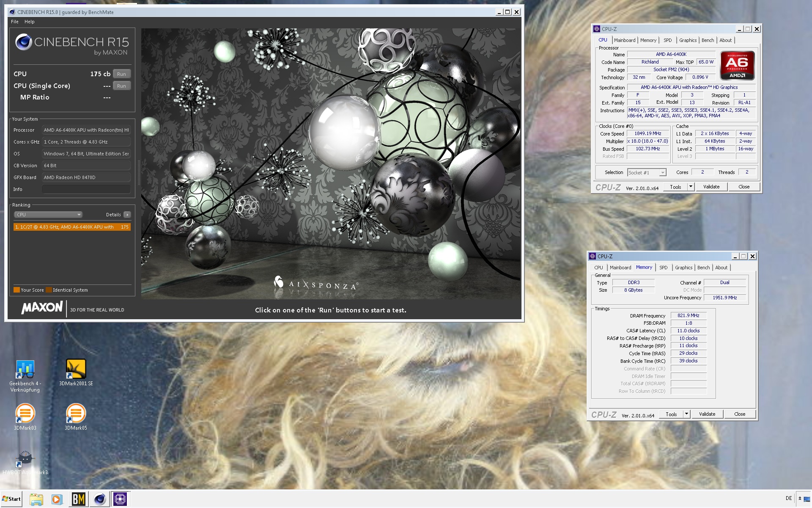Screen dimensions: 812x508
Task: Click the Uncore Frequency 1951.9 MHz value
Action: (725, 298)
